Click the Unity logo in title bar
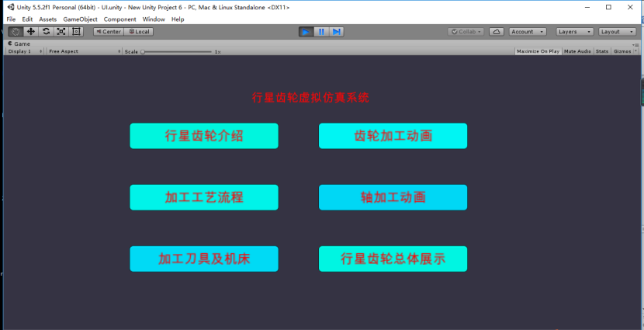Viewport: 644px width, 330px height. [10, 7]
